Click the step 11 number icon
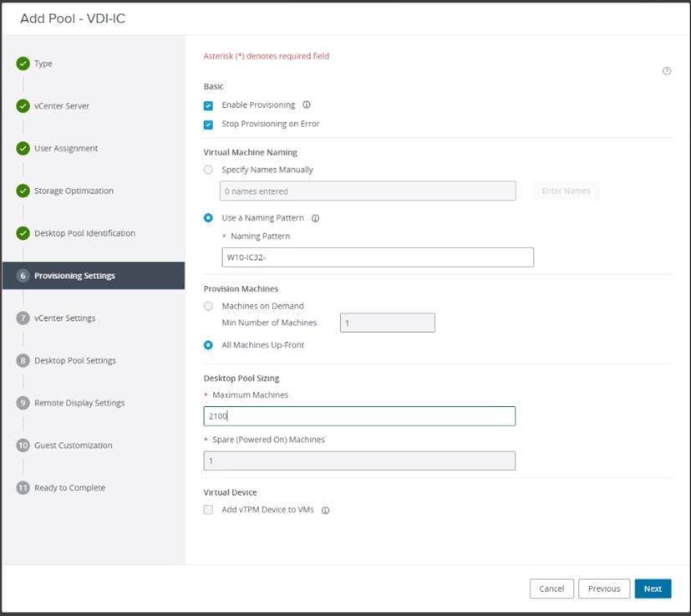The width and height of the screenshot is (691, 616). point(23,487)
